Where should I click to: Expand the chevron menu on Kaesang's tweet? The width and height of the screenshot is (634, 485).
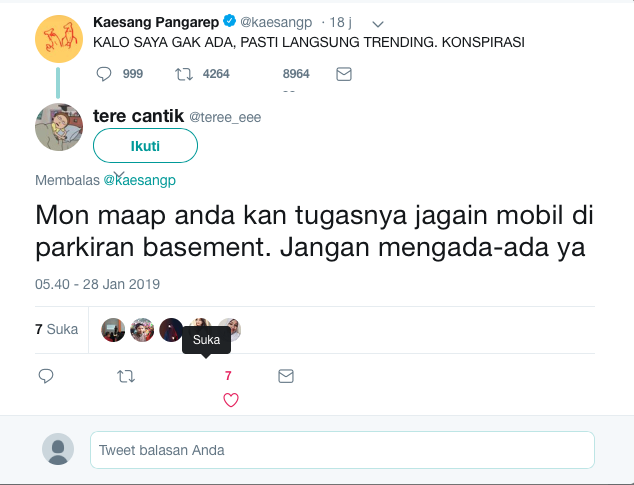click(378, 24)
